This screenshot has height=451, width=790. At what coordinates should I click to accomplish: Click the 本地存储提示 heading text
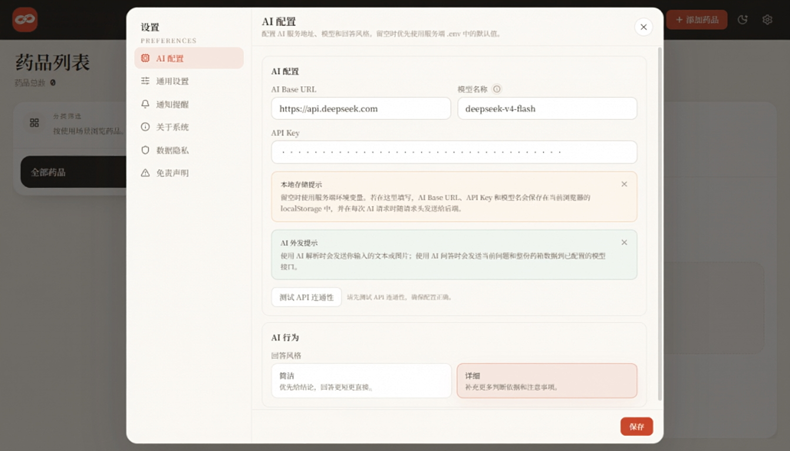pyautogui.click(x=301, y=184)
